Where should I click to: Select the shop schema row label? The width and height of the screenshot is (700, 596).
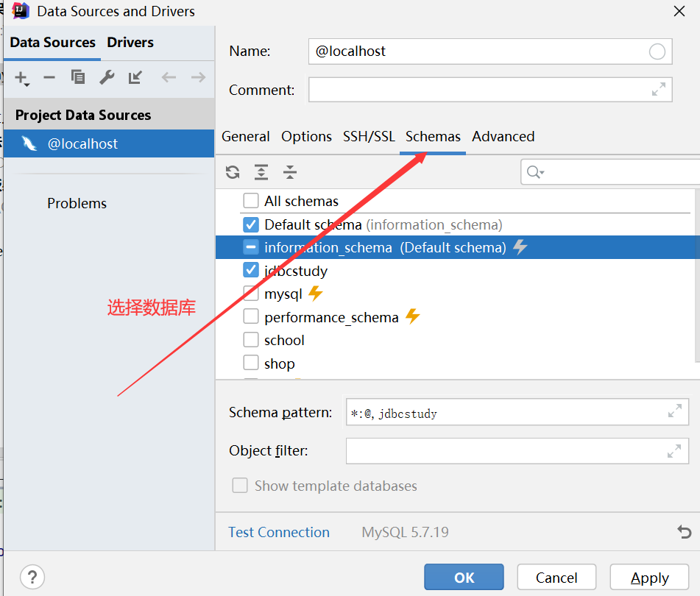tap(280, 363)
